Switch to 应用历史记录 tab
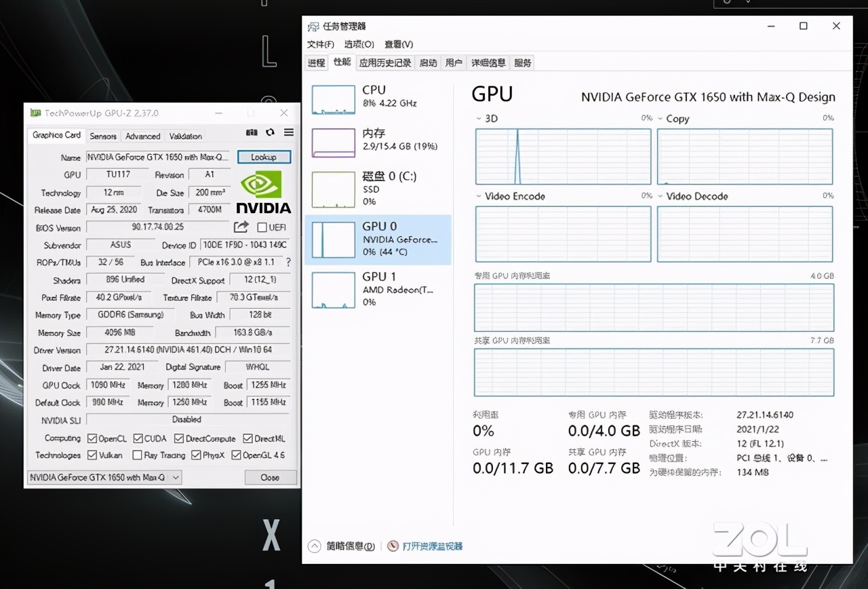 pyautogui.click(x=385, y=63)
